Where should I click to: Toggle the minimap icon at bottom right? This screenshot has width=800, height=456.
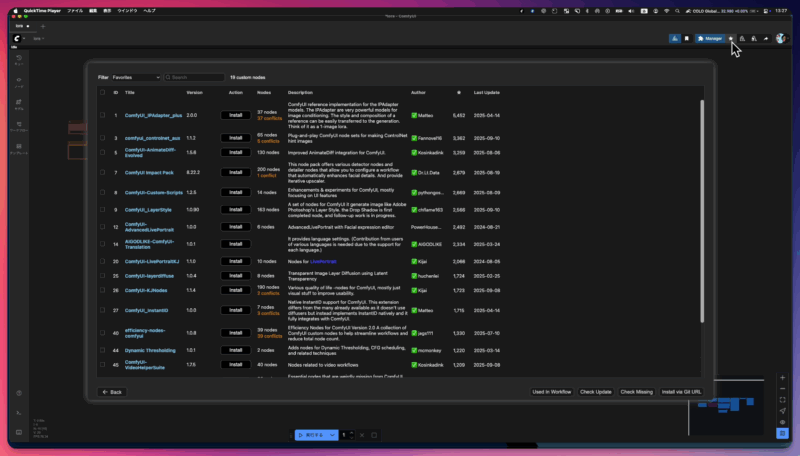coord(783,434)
